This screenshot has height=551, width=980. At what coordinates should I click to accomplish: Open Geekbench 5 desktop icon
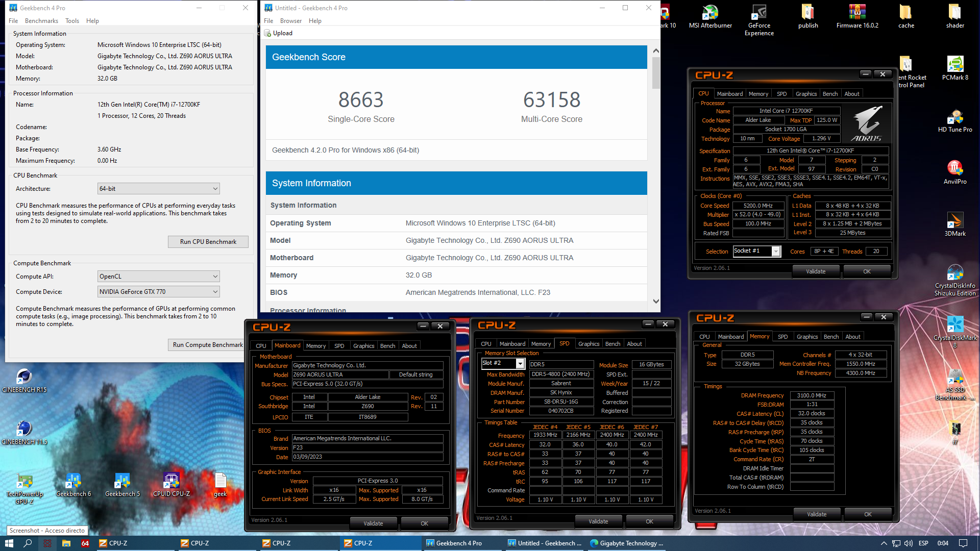click(122, 485)
